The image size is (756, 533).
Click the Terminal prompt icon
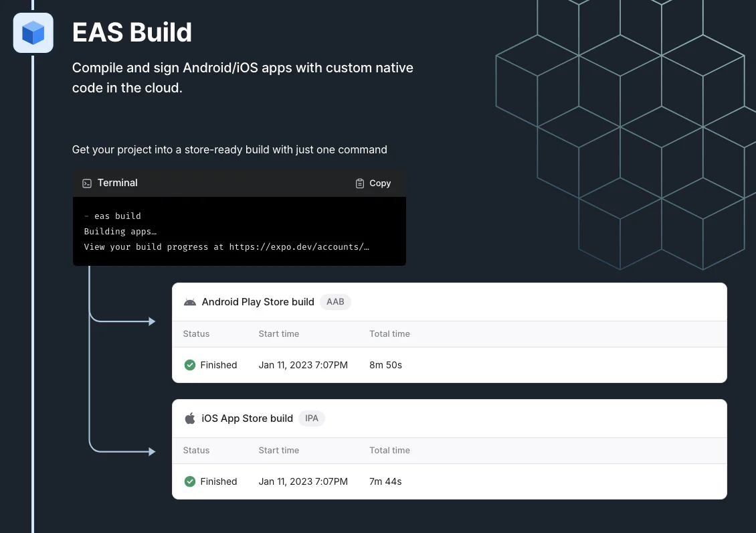click(87, 183)
